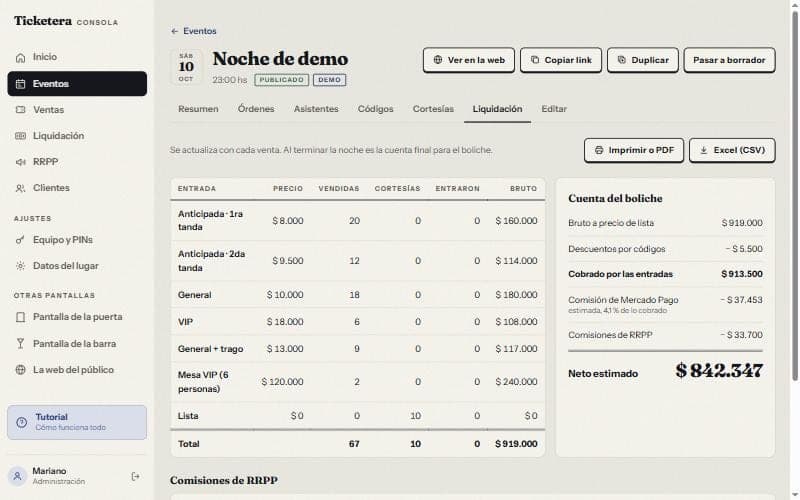Click the La web del público globe icon
Image resolution: width=800 pixels, height=500 pixels.
pos(20,370)
